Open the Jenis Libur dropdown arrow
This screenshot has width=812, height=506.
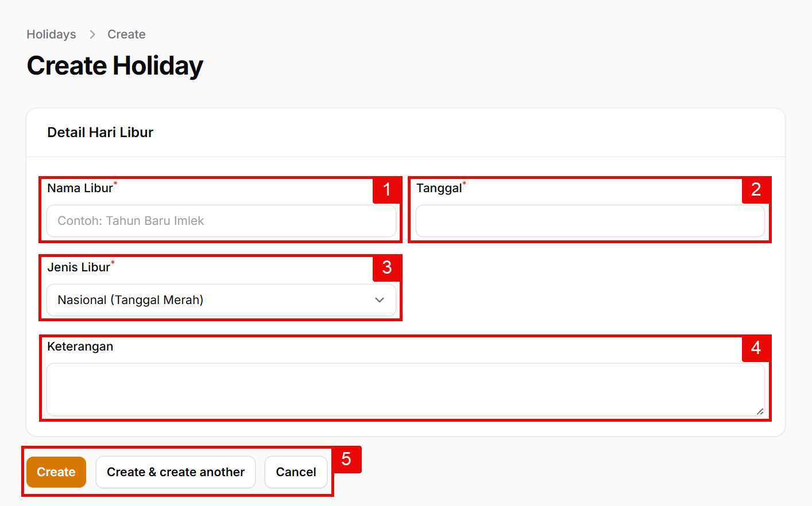point(380,300)
